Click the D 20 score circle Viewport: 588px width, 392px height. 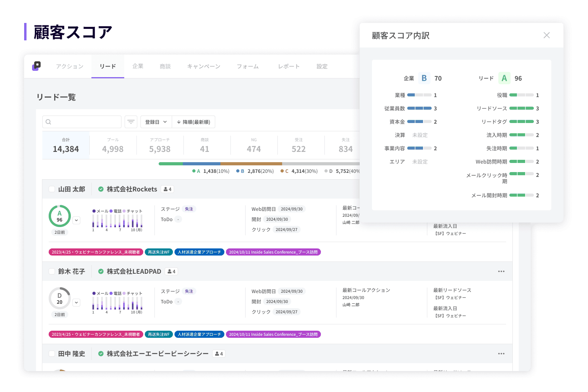[x=60, y=298]
